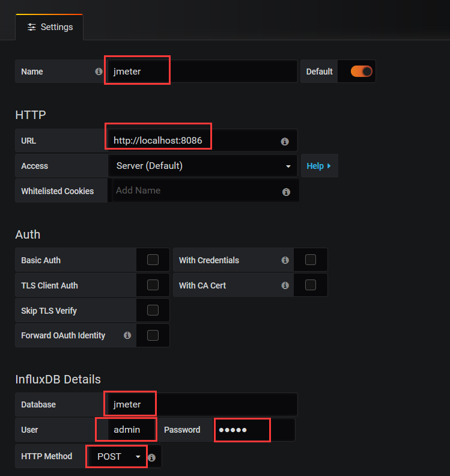450x476 pixels.
Task: Click the With CA Cert info icon
Action: tap(285, 285)
